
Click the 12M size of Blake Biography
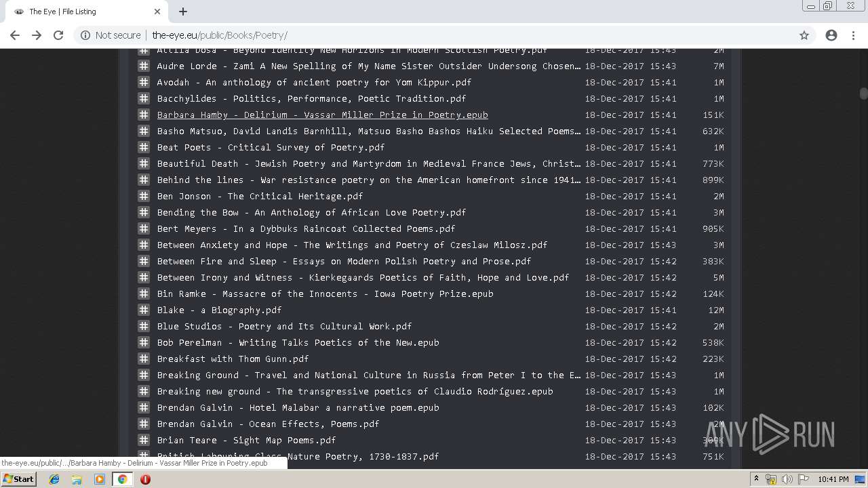coord(716,310)
